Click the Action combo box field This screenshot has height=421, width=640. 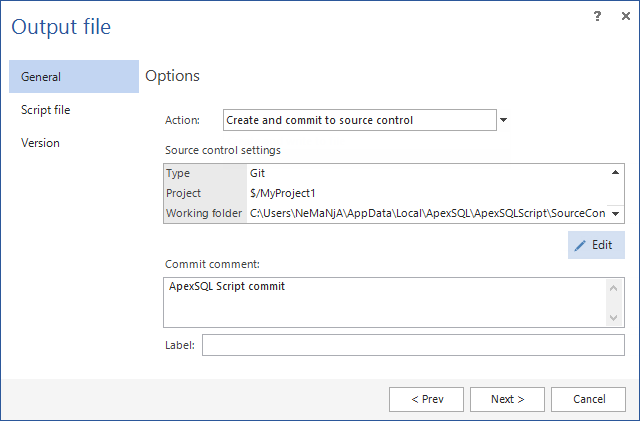coord(360,120)
